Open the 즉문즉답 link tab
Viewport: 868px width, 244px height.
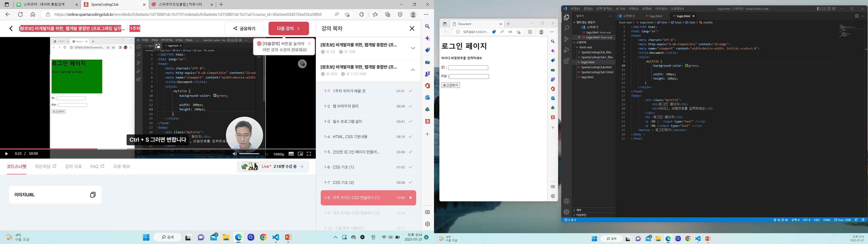45,167
